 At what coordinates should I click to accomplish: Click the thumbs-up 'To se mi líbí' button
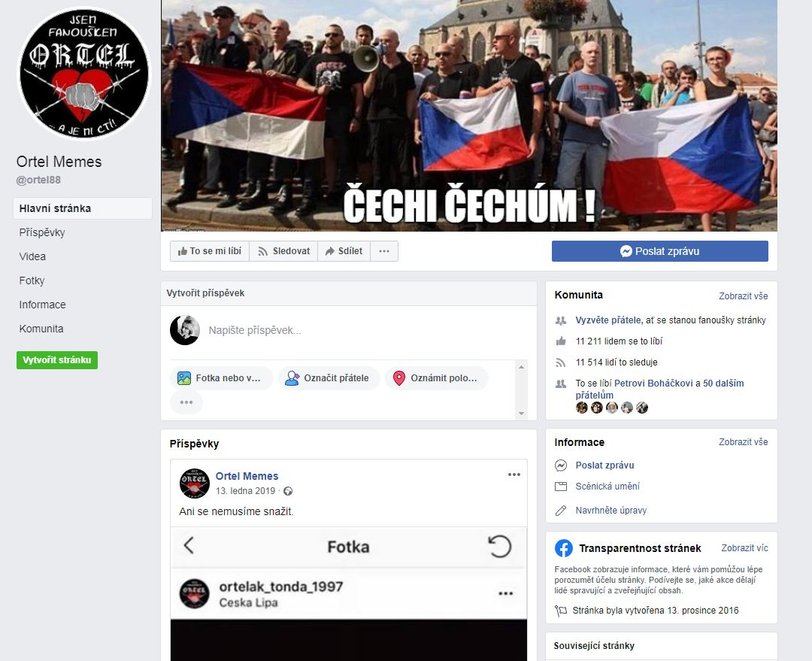pyautogui.click(x=210, y=251)
